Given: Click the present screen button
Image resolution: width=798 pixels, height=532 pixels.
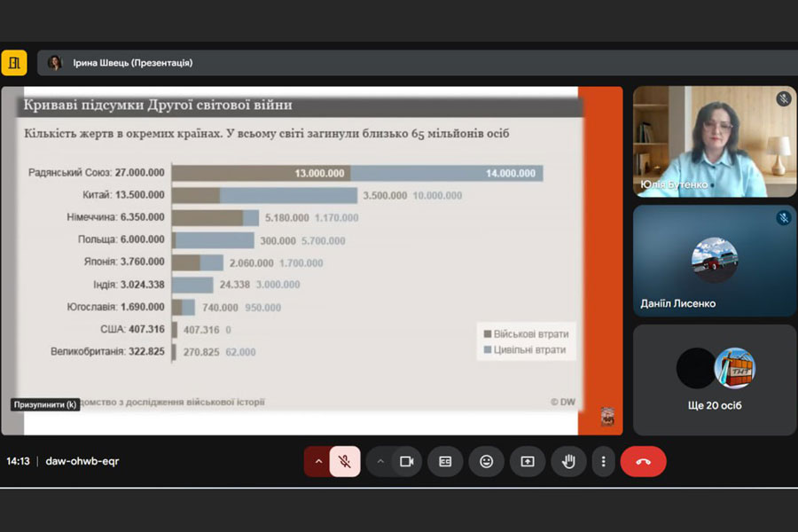Looking at the screenshot, I should [528, 462].
